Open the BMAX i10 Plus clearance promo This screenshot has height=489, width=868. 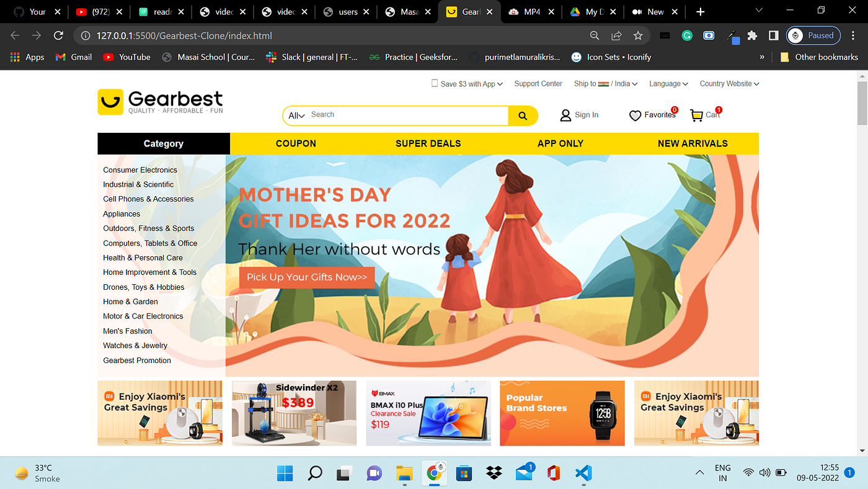tap(428, 413)
